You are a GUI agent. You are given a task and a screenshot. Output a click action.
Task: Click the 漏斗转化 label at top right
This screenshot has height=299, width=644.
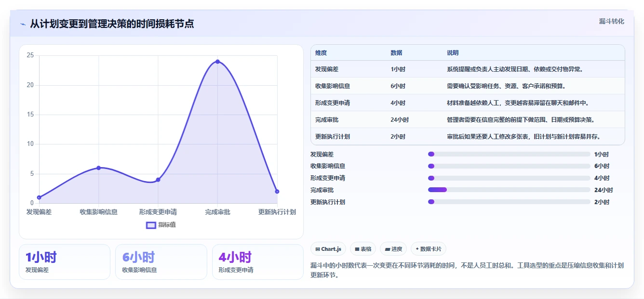tap(611, 21)
